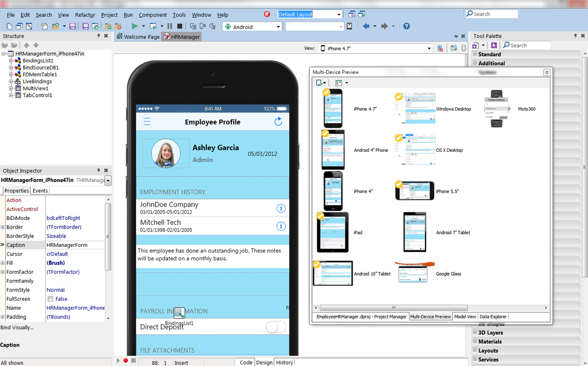This screenshot has width=588, height=366.
Task: Select the Moto360 device preview
Action: [x=497, y=109]
